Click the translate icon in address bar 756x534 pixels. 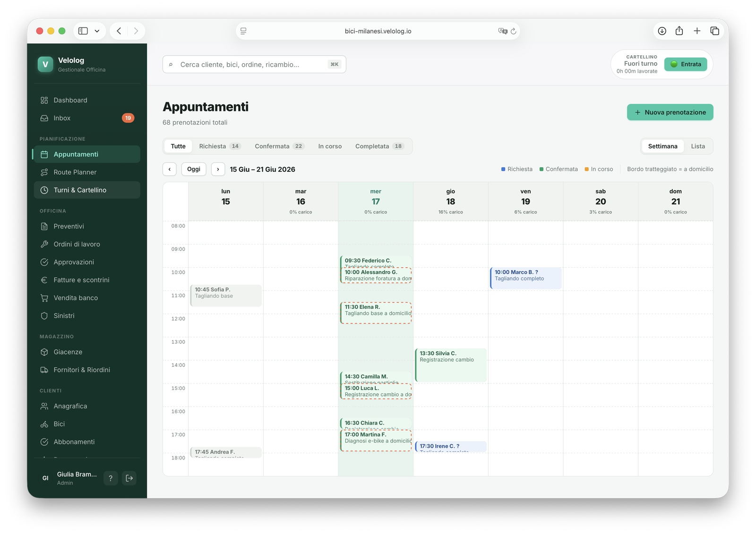[x=503, y=31]
